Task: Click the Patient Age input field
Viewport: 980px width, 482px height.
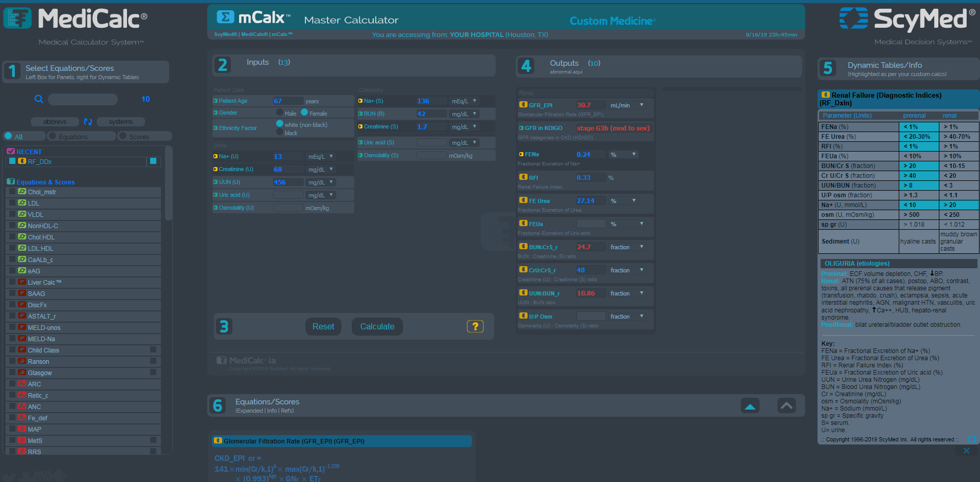Action: click(x=288, y=101)
